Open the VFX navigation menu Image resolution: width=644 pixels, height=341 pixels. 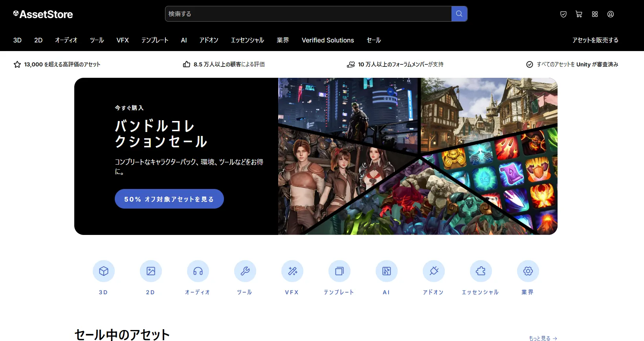123,40
